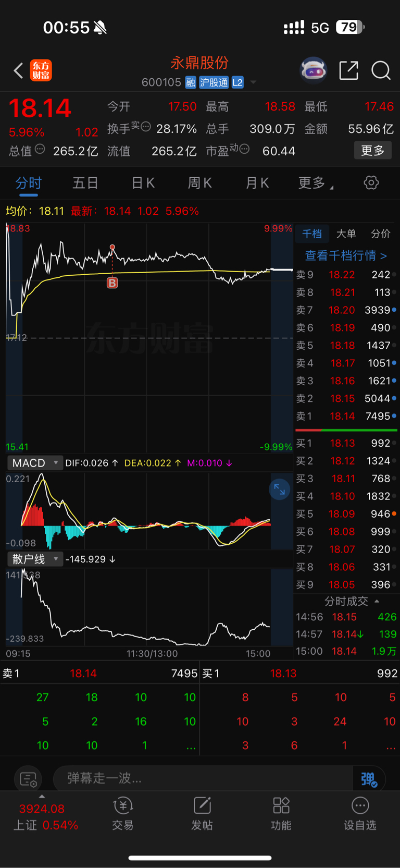Tap DIF:0.026 indicator value
Image resolution: width=400 pixels, height=868 pixels.
tap(92, 463)
